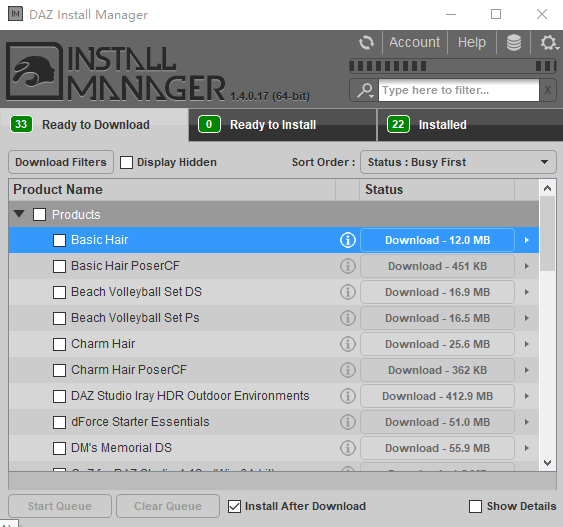
Task: Uncheck Install After Download
Action: pyautogui.click(x=234, y=507)
